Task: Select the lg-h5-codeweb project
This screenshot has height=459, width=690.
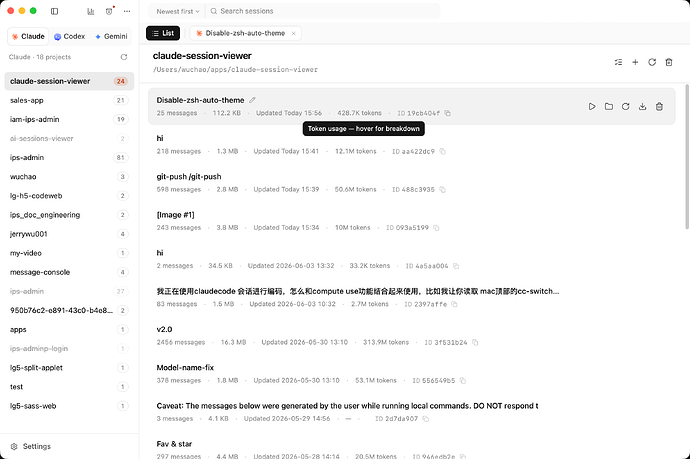Action: point(69,196)
